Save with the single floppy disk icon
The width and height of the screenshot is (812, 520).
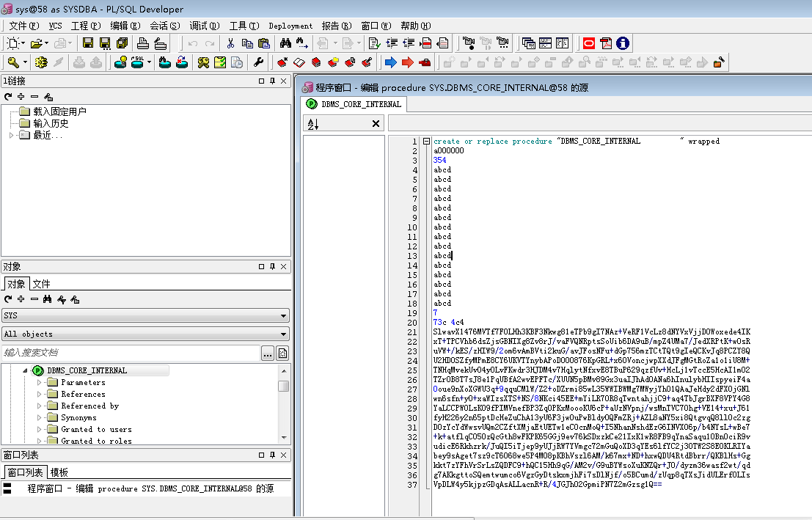[x=88, y=43]
